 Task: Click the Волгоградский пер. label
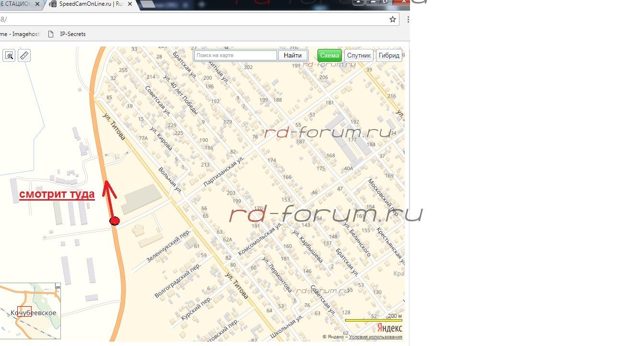click(177, 280)
